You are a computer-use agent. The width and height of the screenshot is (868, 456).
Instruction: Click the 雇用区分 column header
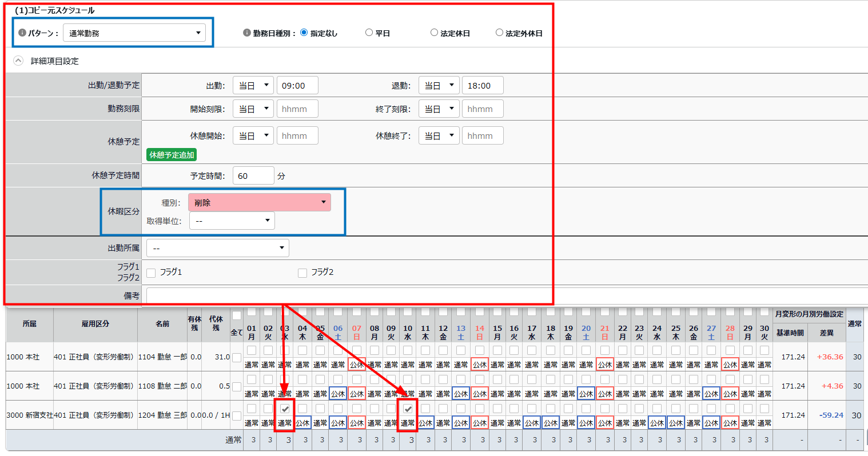pyautogui.click(x=95, y=323)
